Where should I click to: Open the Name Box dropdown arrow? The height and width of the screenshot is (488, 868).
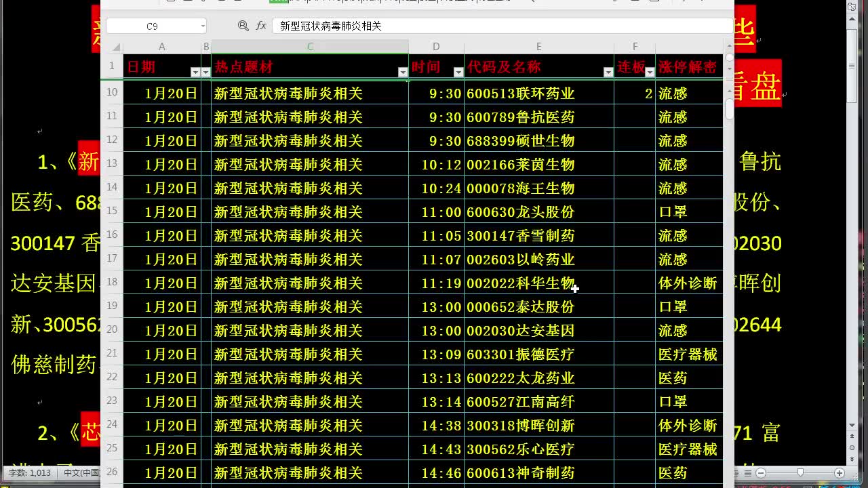point(202,26)
